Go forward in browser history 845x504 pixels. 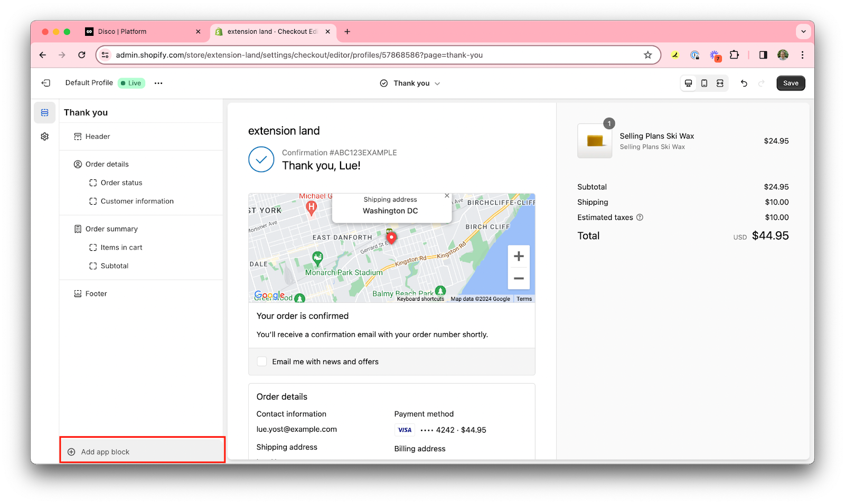click(62, 55)
